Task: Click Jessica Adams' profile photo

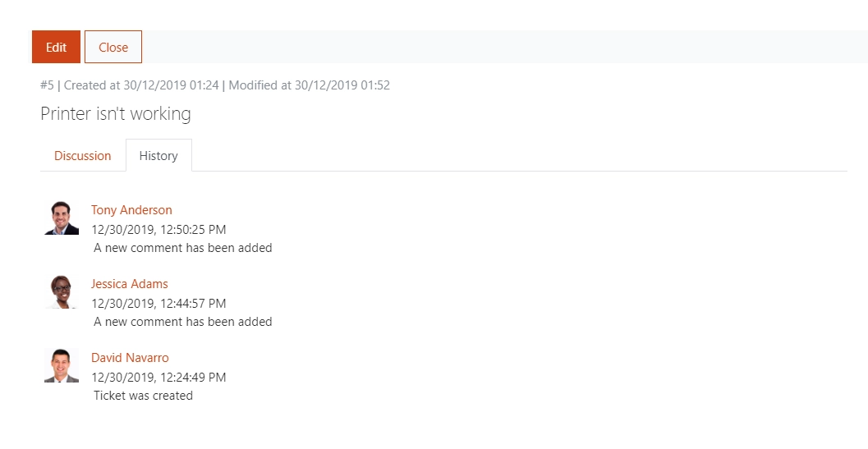Action: [x=62, y=291]
